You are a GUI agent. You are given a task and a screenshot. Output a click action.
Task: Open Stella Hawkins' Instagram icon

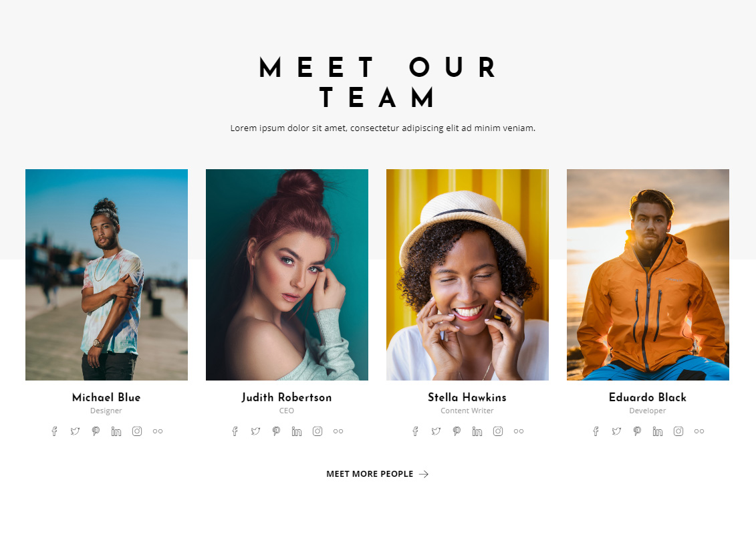pyautogui.click(x=498, y=431)
